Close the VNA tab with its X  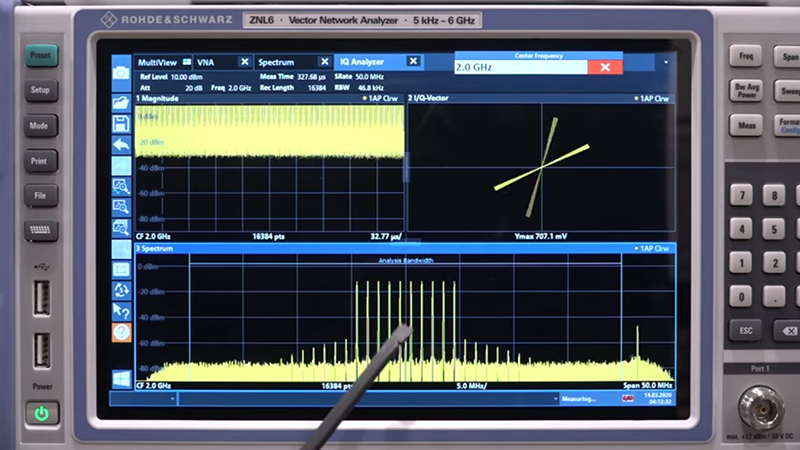click(244, 62)
